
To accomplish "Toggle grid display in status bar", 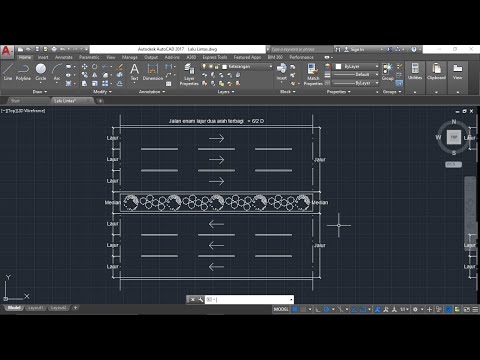I will click(x=295, y=309).
